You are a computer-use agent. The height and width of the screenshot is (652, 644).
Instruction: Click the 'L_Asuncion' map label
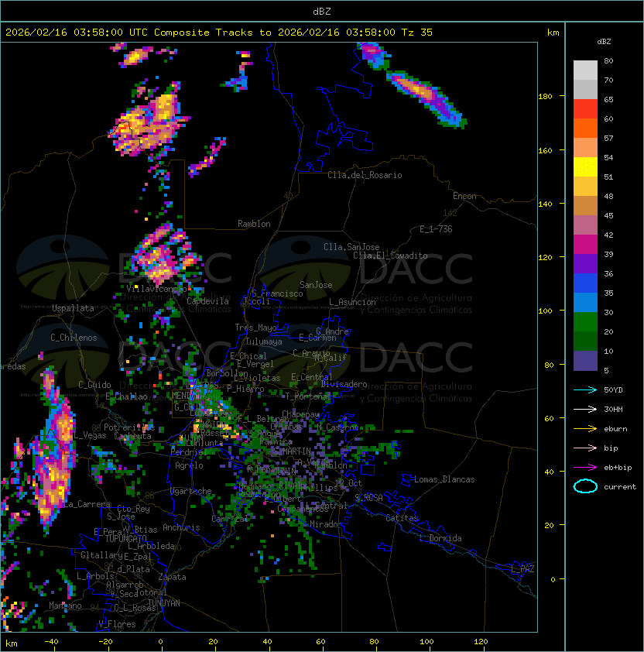(352, 302)
